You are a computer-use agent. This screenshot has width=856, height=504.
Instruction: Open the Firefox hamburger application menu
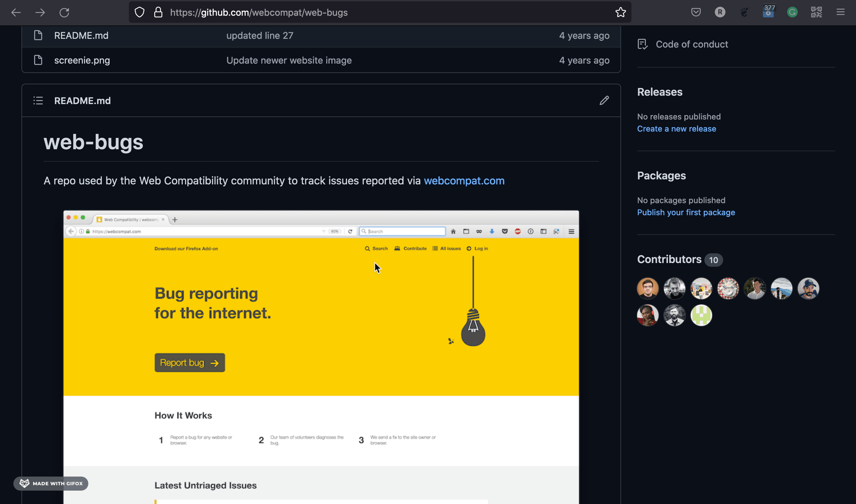[x=840, y=13]
